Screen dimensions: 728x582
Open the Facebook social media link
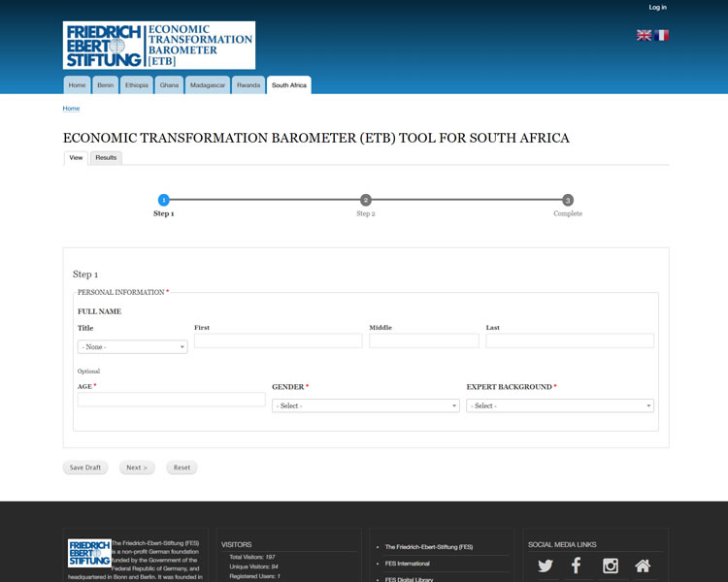pyautogui.click(x=577, y=566)
